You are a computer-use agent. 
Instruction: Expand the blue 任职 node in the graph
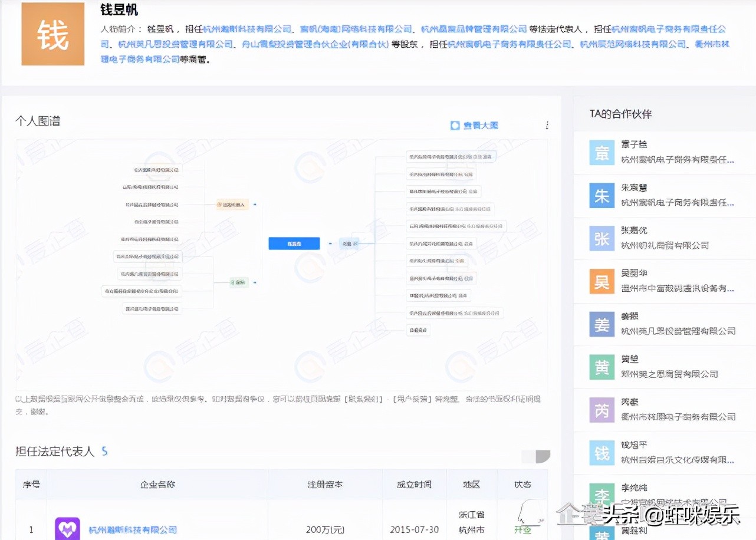point(349,243)
